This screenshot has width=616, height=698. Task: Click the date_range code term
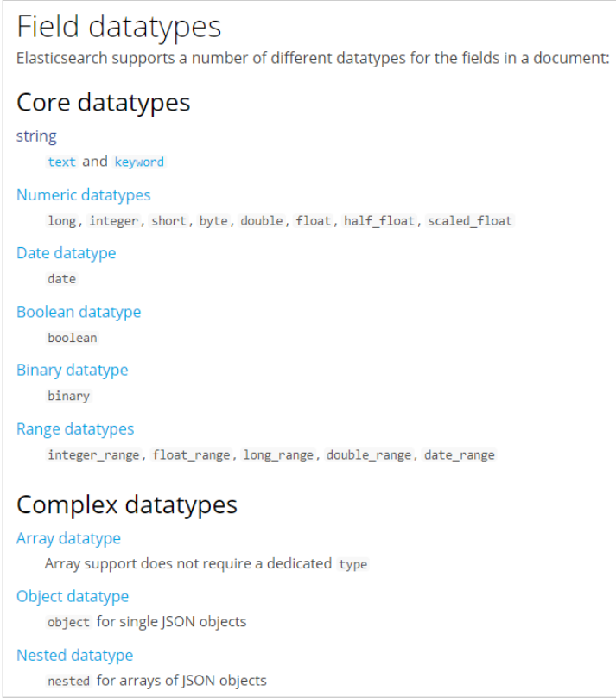[x=460, y=455]
